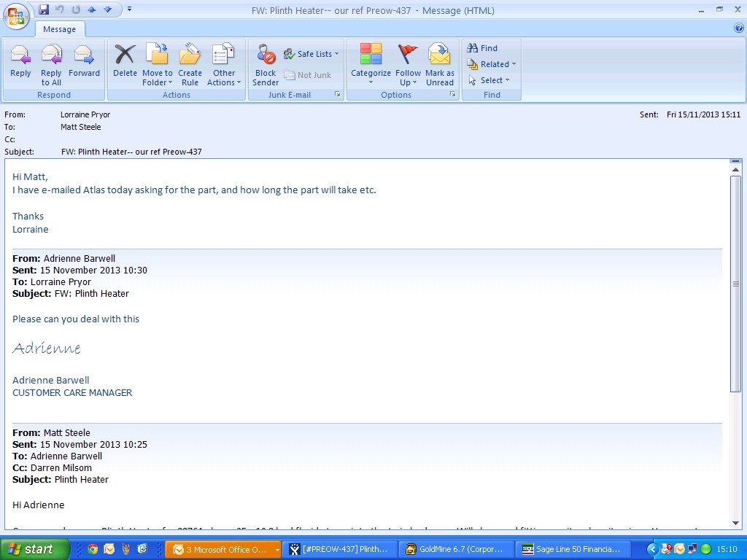Image resolution: width=747 pixels, height=560 pixels.
Task: Open Outlook Help question mark
Action: click(739, 28)
